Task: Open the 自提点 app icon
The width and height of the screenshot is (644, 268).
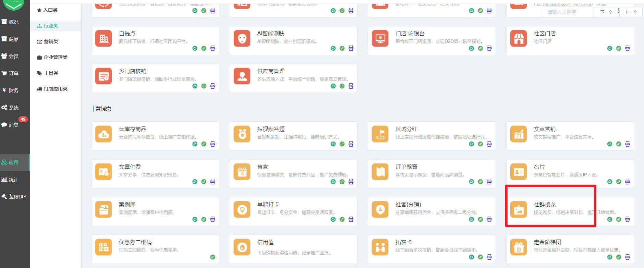Action: (104, 38)
